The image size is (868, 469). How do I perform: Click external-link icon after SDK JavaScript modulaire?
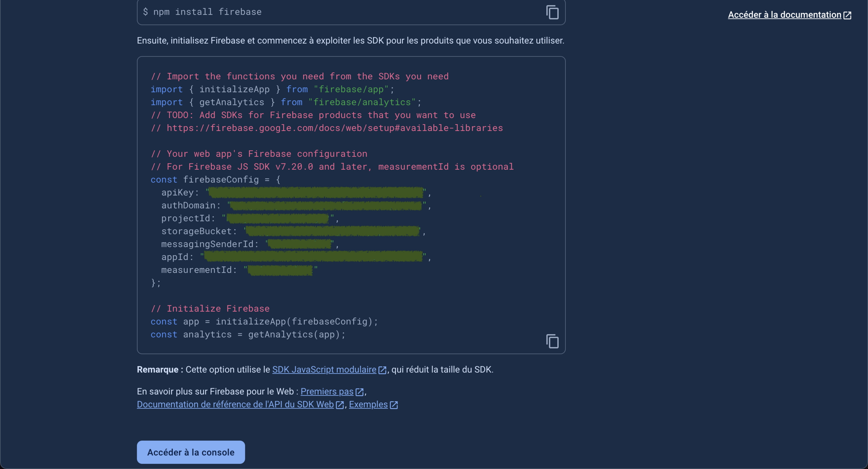pos(382,370)
